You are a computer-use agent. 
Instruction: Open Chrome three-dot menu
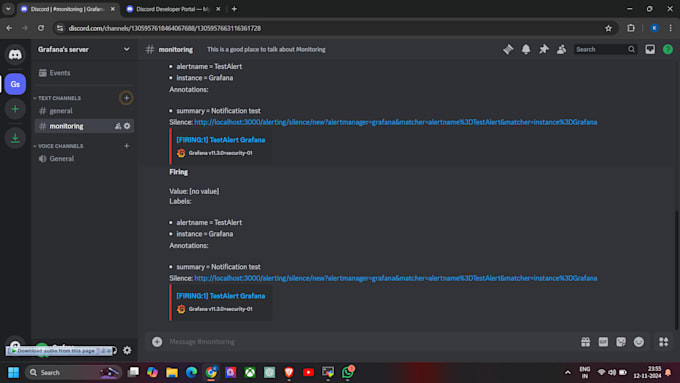tap(670, 28)
